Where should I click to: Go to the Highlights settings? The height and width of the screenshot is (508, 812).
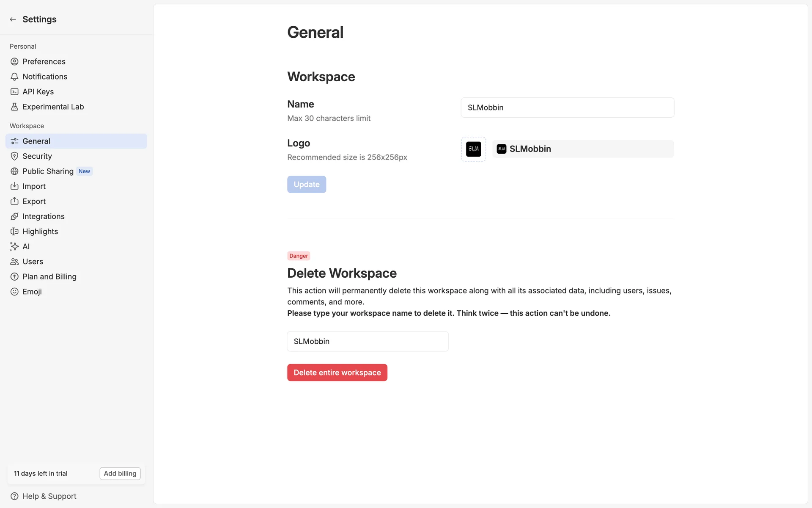pyautogui.click(x=40, y=232)
